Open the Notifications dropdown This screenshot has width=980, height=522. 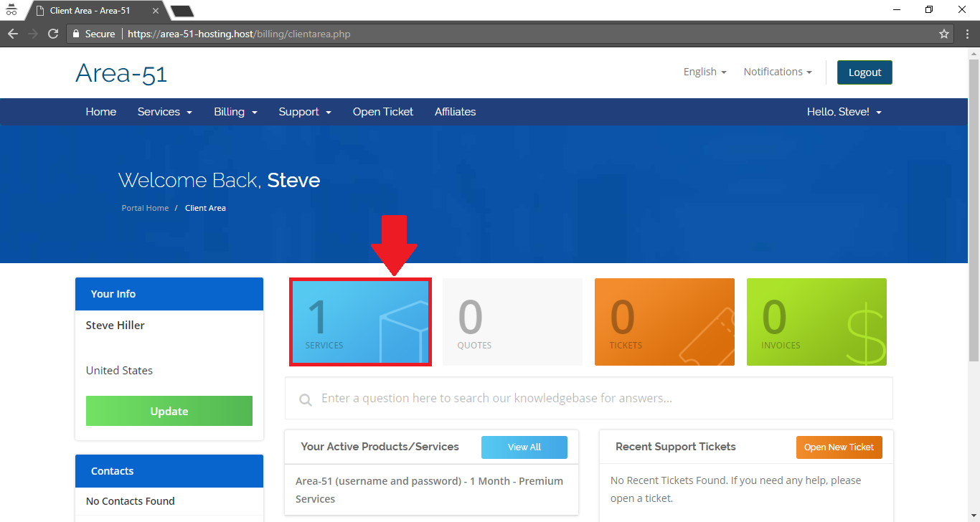point(777,72)
